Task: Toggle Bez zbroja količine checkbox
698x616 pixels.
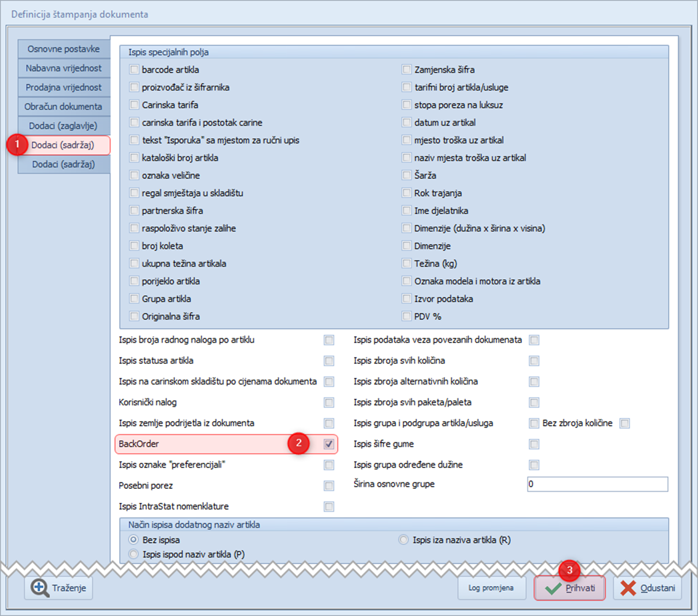Action: pos(624,423)
